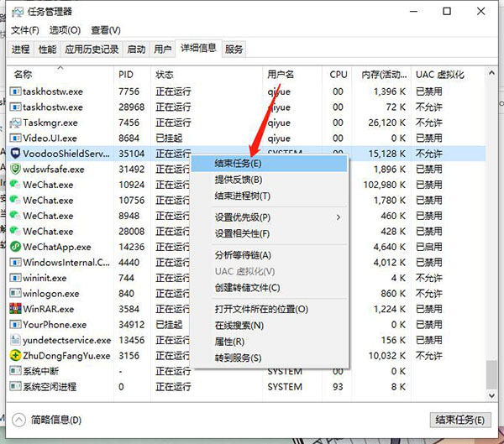504x444 pixels.
Task: Click the 系统中断 process icon
Action: pos(15,371)
